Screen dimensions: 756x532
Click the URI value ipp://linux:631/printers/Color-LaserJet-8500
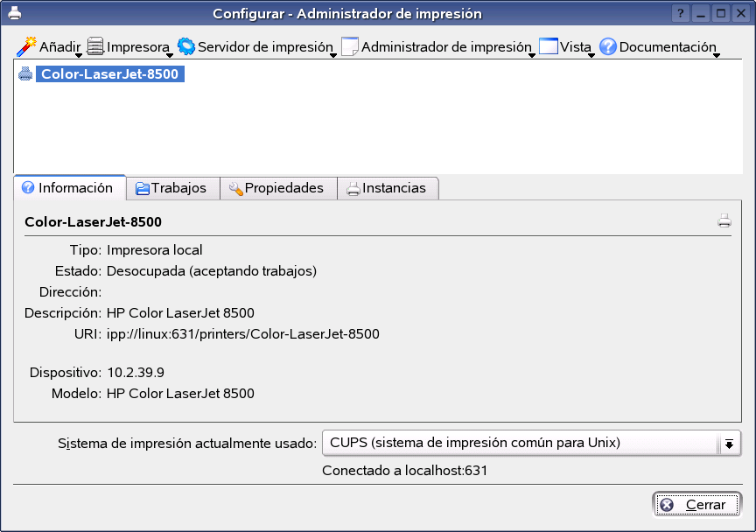coord(243,333)
